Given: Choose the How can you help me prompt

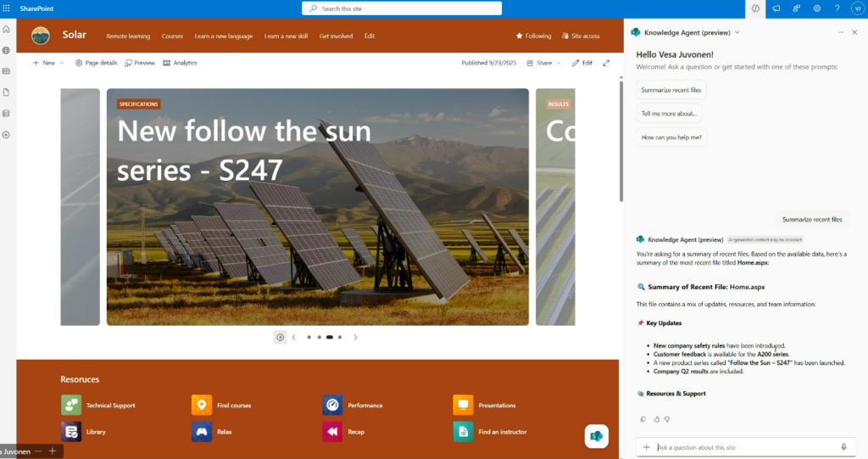Looking at the screenshot, I should [x=671, y=137].
